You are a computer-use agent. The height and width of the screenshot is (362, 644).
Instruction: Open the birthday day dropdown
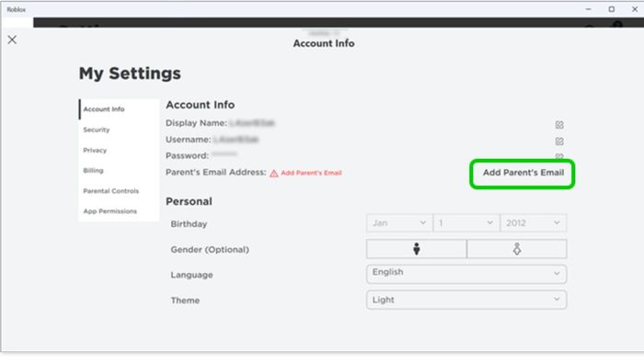pos(466,223)
